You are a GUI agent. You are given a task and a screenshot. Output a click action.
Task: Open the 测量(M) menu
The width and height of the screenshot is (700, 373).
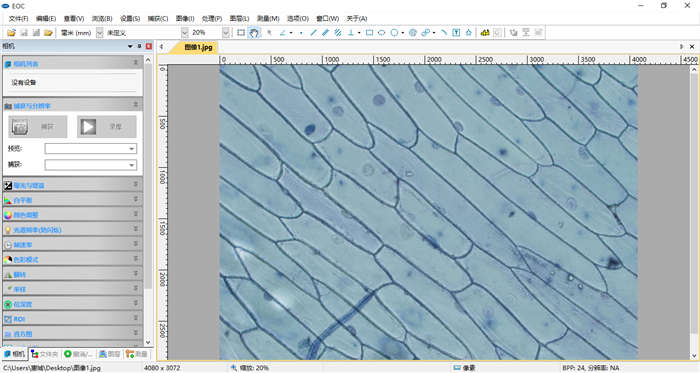268,18
